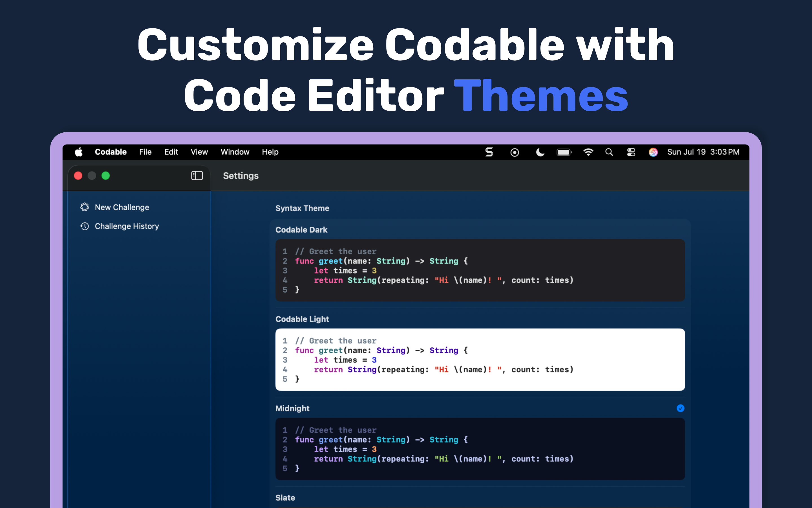
Task: Toggle Do Not Disturb moon icon
Action: coord(540,152)
